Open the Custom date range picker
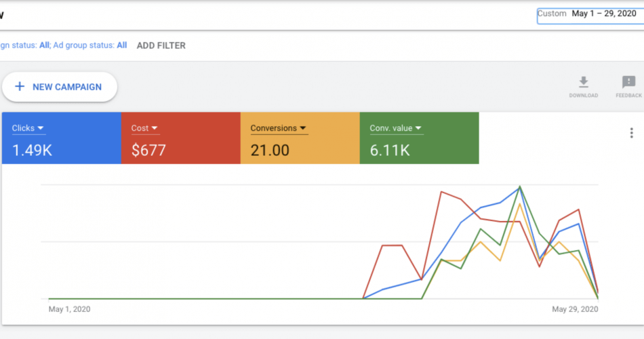Viewport: 644px width, 339px height. 588,14
